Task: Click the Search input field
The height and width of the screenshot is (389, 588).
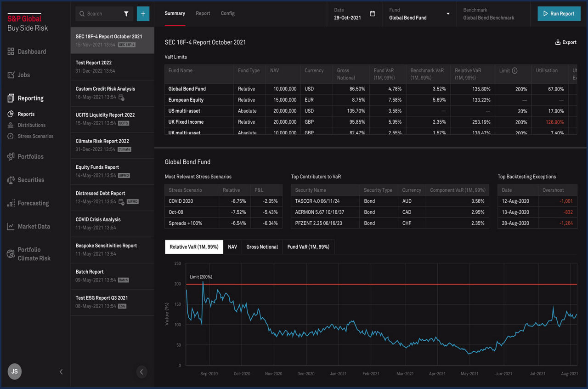Action: [104, 14]
